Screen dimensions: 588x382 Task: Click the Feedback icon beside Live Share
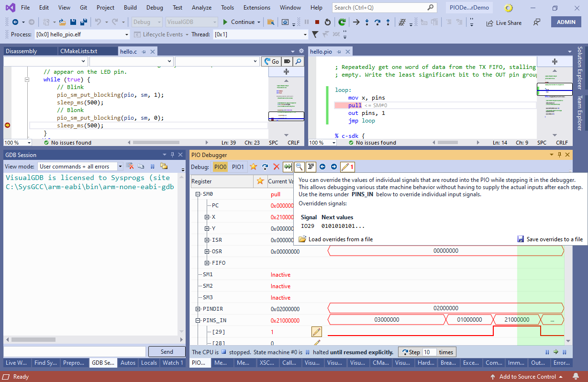click(x=537, y=22)
